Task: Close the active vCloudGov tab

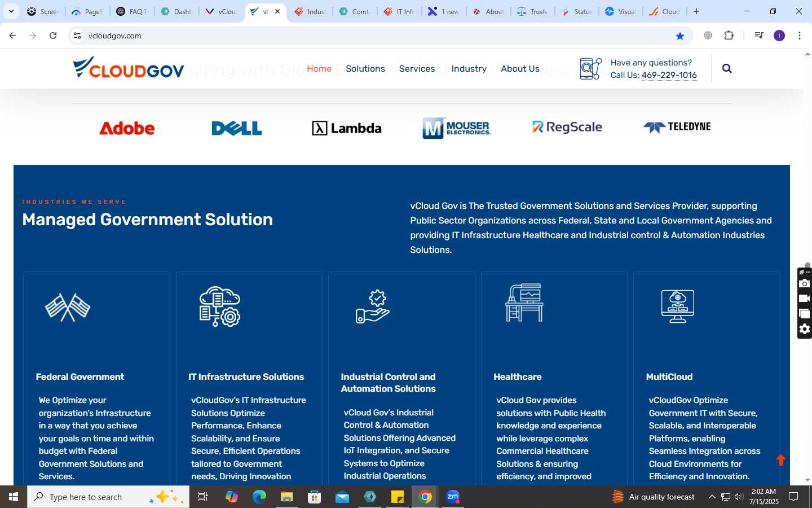Action: (277, 11)
